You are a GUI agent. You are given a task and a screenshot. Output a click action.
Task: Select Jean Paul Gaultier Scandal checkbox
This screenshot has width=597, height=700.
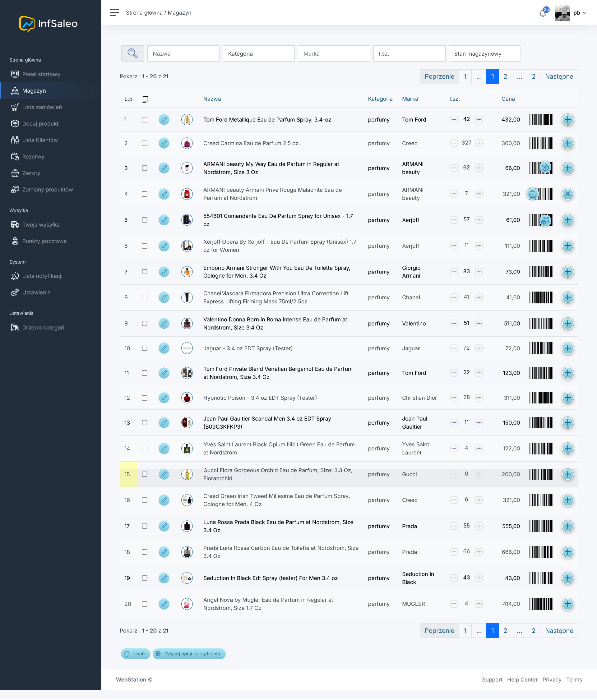(x=145, y=423)
